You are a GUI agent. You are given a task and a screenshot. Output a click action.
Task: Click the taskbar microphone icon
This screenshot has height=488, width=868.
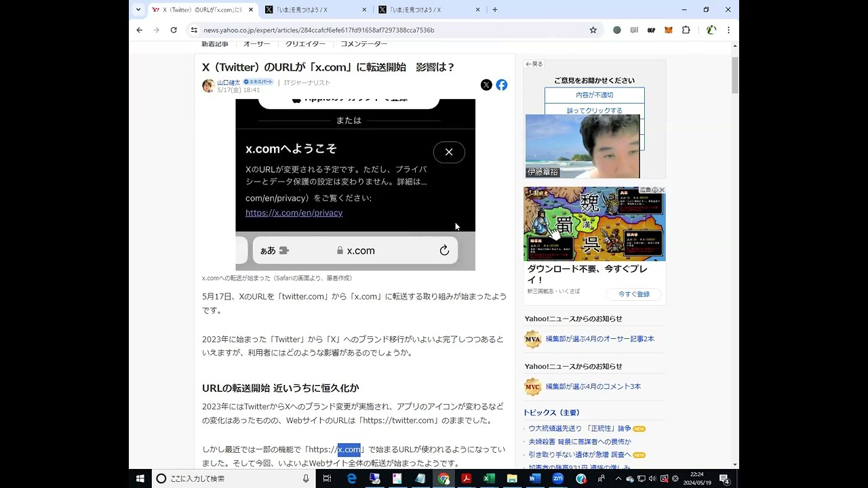tap(306, 479)
